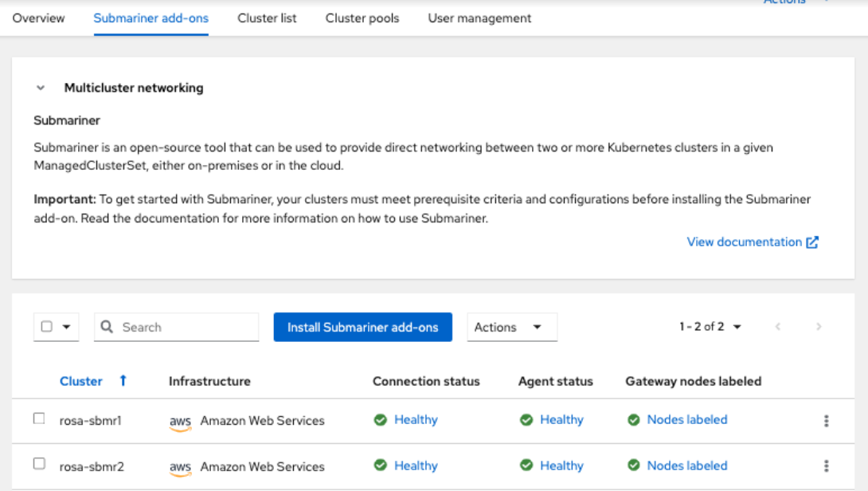Open the table Actions dropdown
This screenshot has width=868, height=491.
point(511,327)
